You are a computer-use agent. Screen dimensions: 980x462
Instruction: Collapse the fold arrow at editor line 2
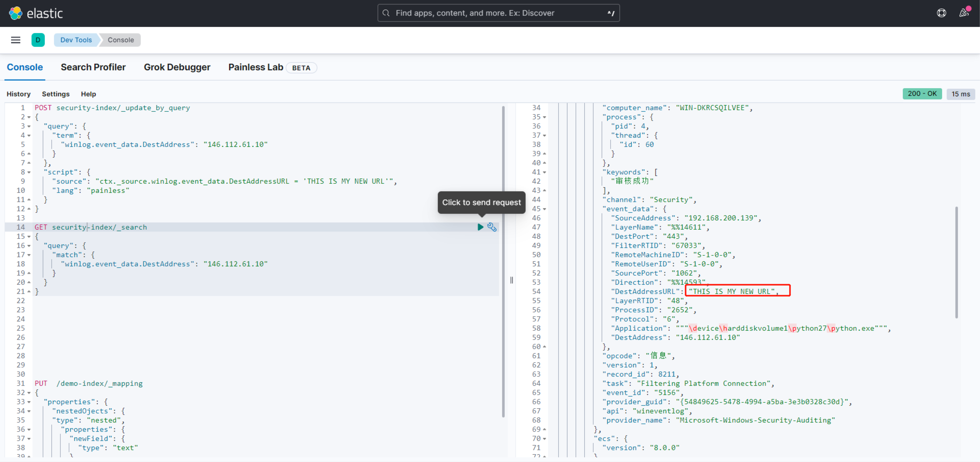pos(29,117)
